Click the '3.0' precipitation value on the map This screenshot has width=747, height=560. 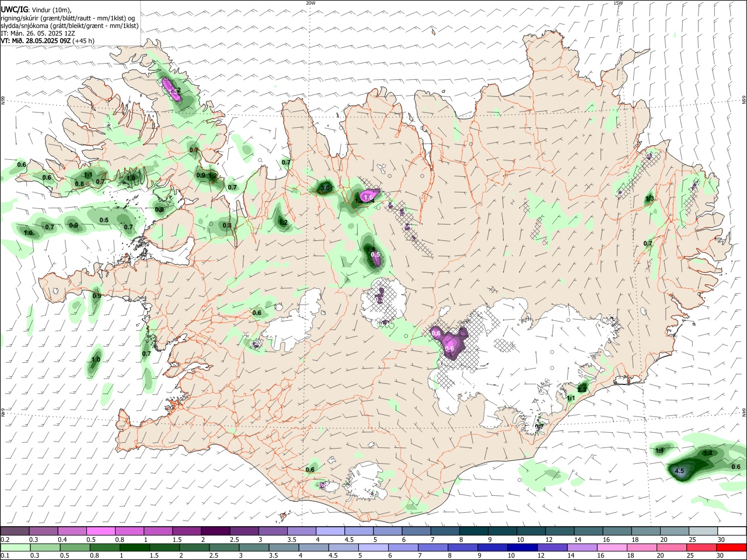(x=326, y=188)
